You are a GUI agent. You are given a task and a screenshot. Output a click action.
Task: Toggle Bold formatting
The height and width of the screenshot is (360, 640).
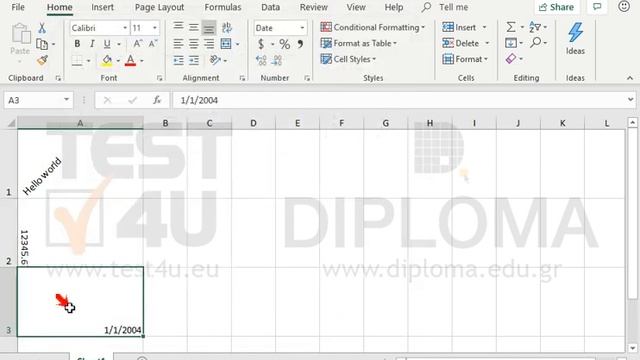(77, 44)
